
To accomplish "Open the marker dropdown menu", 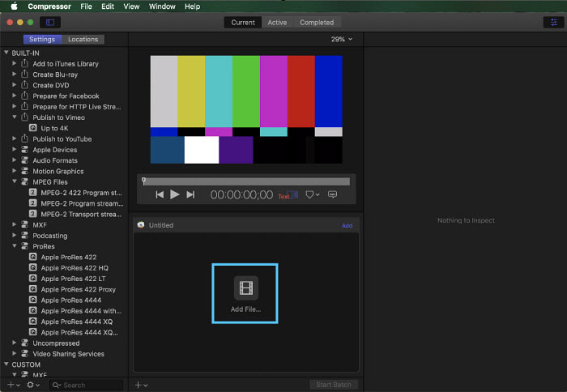I will click(313, 194).
